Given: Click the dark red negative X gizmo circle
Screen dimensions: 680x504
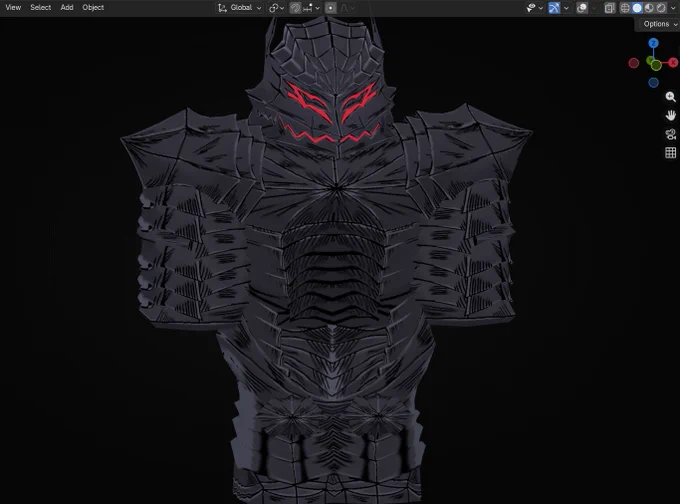Looking at the screenshot, I should point(634,63).
